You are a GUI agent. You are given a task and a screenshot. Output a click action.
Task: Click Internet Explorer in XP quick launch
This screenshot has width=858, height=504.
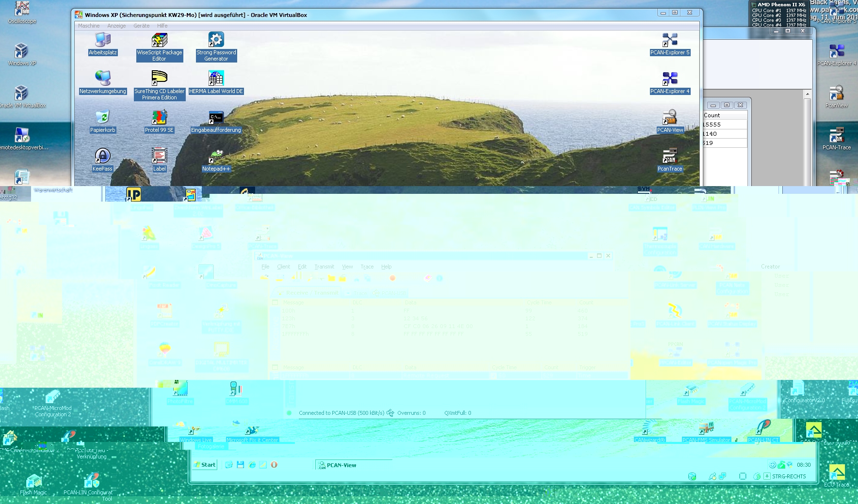point(252,464)
